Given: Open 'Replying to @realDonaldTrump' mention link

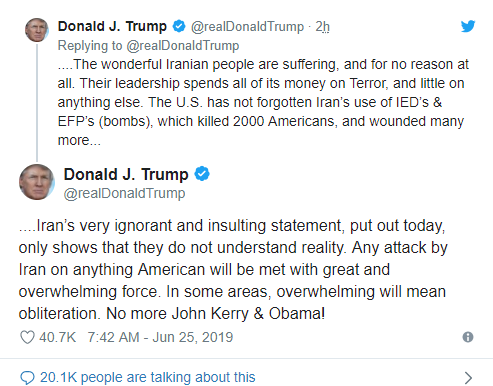Looking at the screenshot, I should (x=183, y=46).
